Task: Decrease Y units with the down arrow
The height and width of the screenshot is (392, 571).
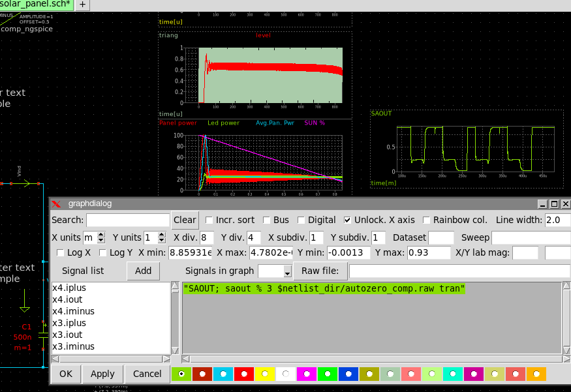Action: tap(162, 241)
